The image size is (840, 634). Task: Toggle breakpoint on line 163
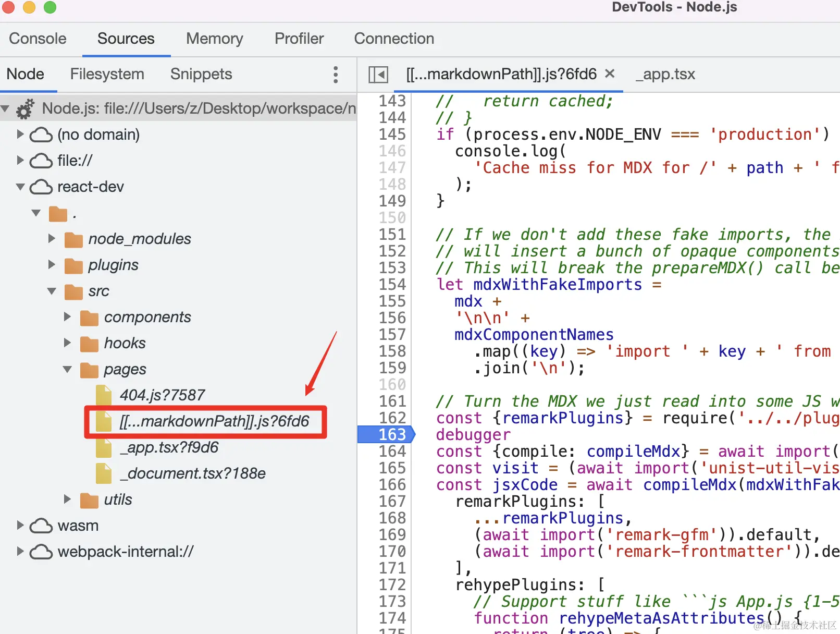click(392, 434)
